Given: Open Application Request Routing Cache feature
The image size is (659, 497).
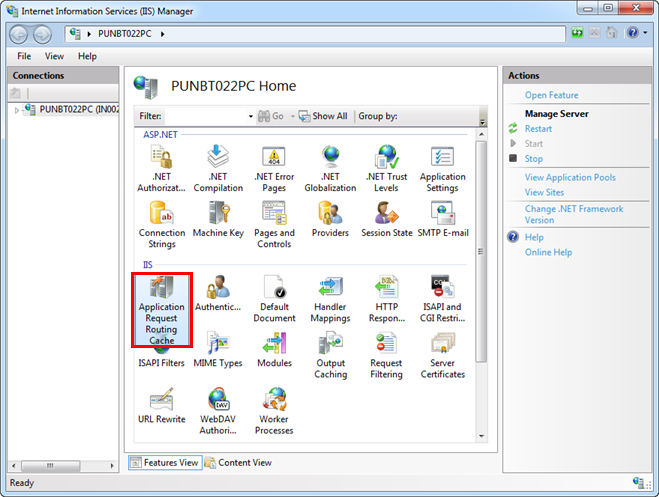Looking at the screenshot, I should point(161,309).
